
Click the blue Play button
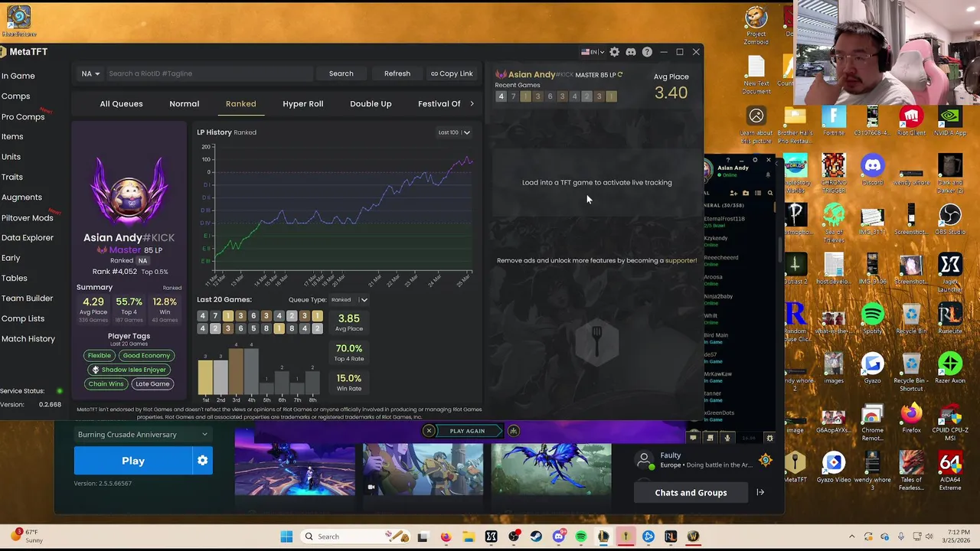pyautogui.click(x=133, y=461)
